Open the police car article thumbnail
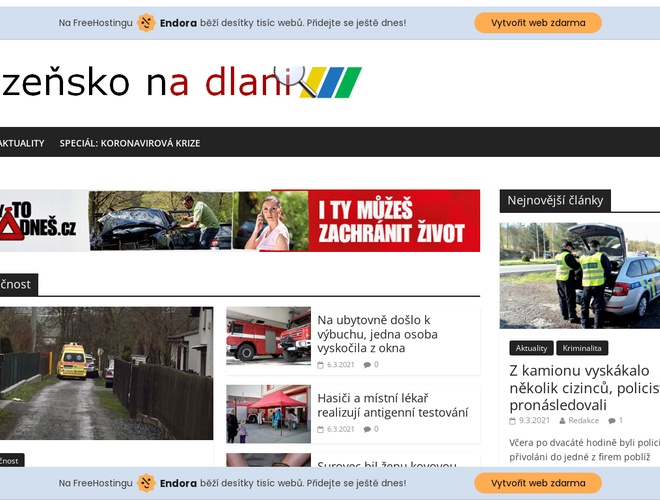 (580, 275)
